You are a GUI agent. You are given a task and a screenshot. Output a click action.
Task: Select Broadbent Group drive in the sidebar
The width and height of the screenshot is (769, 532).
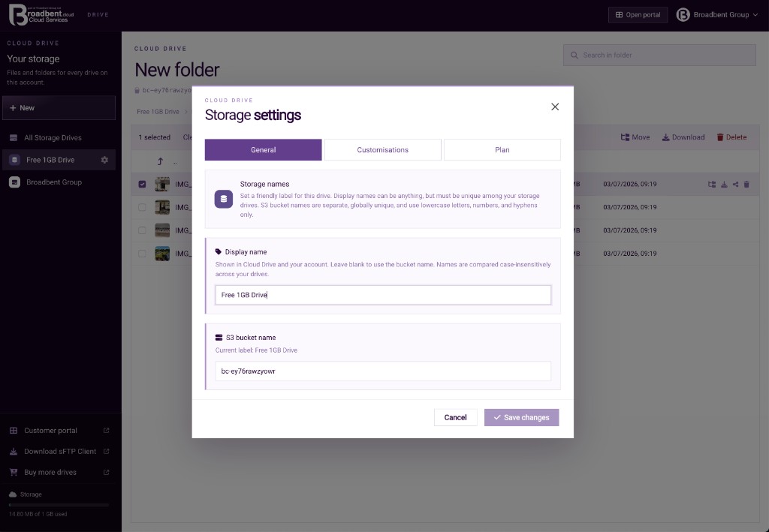[59, 182]
